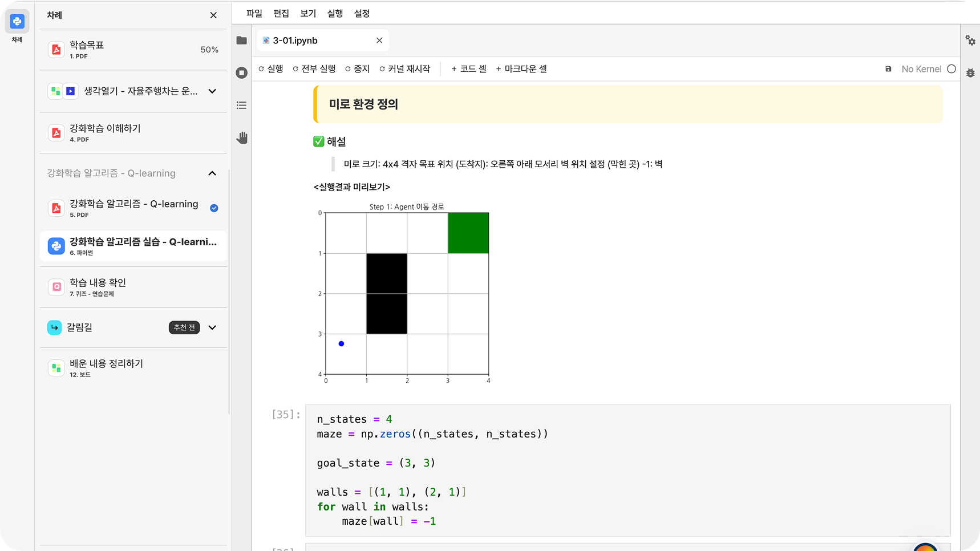Click the save notebook disk icon
Viewport: 980px width, 551px height.
[x=888, y=69]
